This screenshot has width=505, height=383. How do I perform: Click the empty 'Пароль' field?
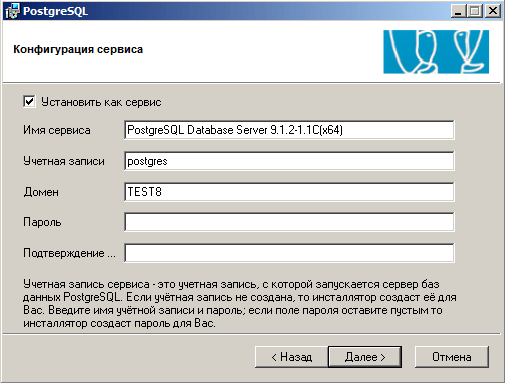pos(289,222)
